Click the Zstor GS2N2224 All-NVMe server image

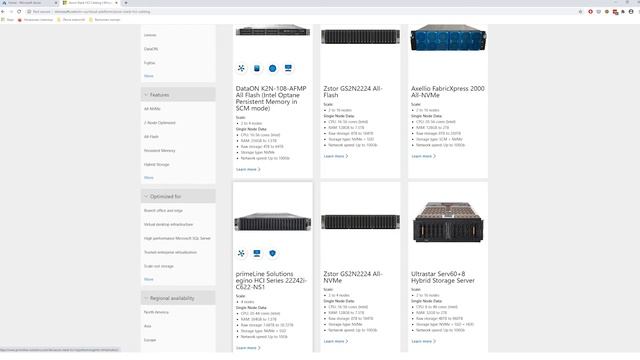[x=360, y=222]
